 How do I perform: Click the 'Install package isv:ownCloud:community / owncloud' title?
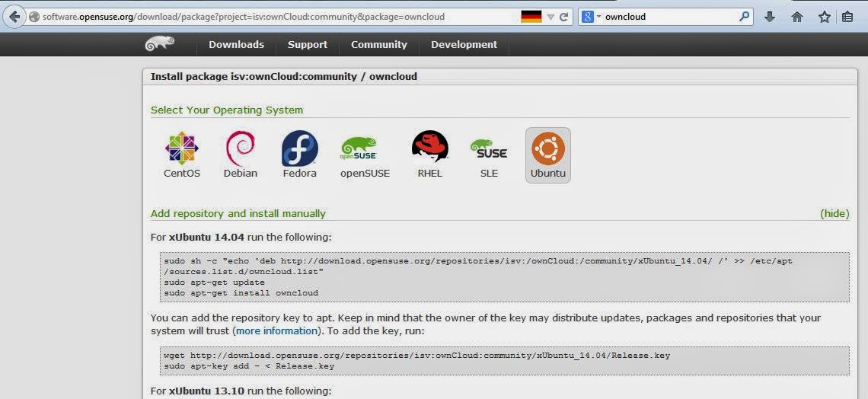(284, 76)
